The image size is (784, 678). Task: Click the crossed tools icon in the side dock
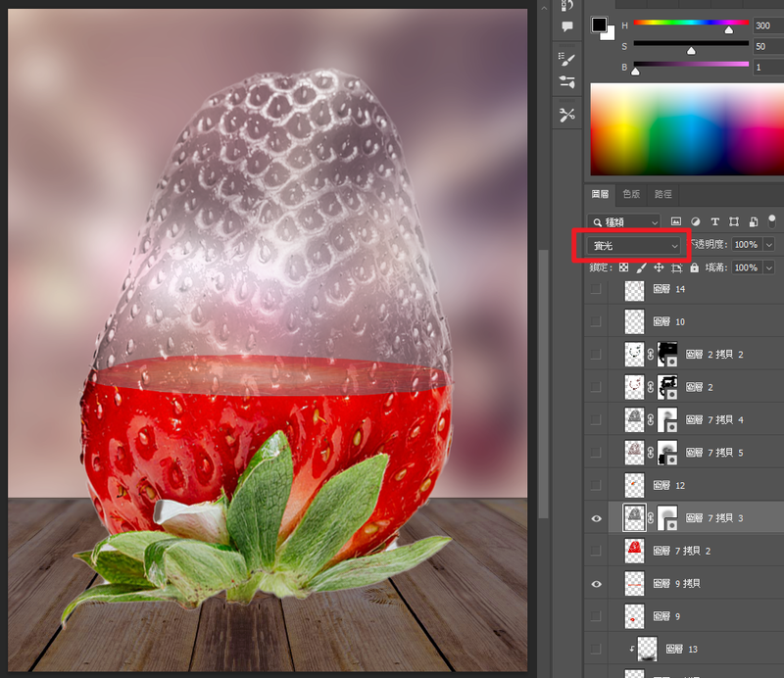coord(566,115)
